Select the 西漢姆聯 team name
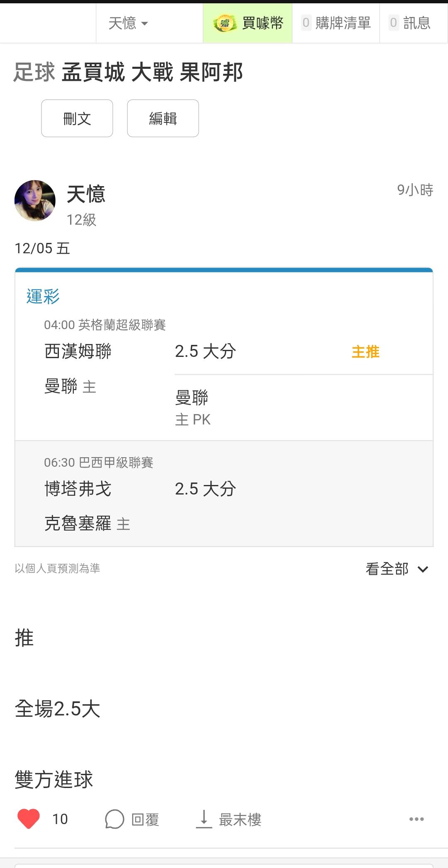This screenshot has width=448, height=868. click(78, 352)
